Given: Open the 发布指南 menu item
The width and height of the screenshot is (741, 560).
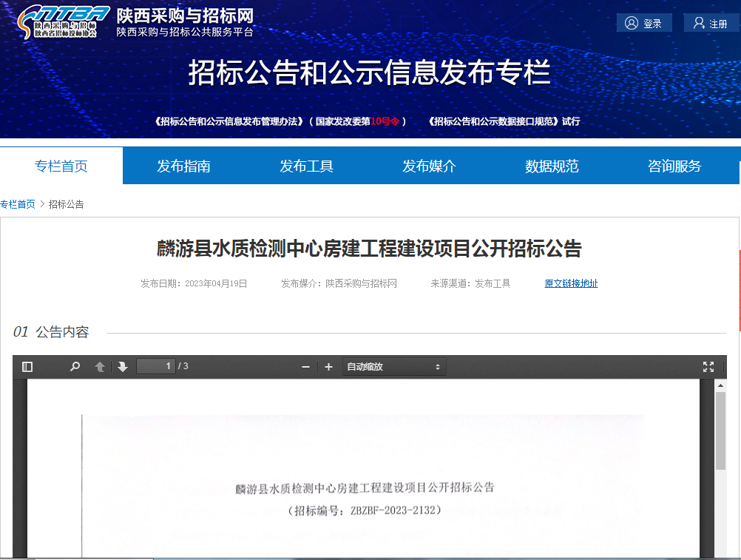Looking at the screenshot, I should (x=184, y=166).
